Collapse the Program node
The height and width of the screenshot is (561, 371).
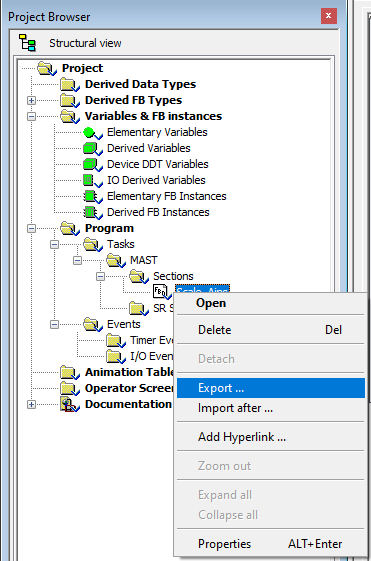31,228
